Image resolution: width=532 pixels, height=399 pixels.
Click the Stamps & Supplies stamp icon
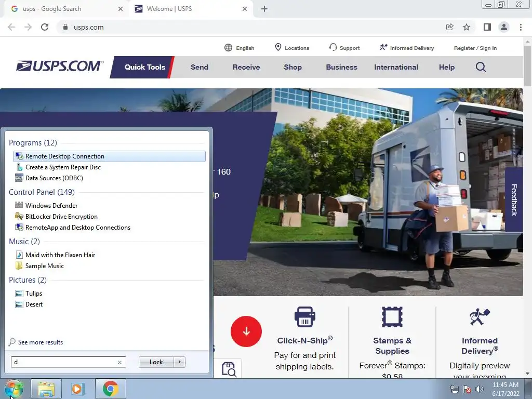coord(392,317)
